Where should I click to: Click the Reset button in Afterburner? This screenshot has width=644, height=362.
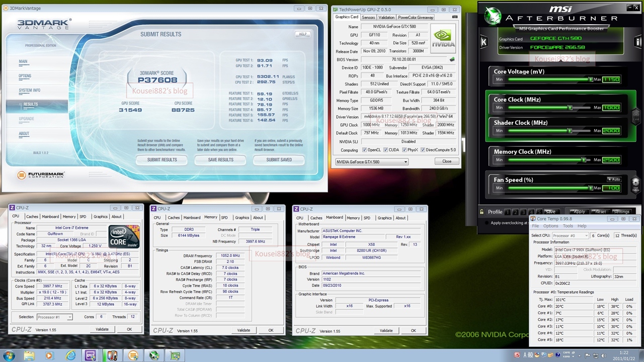[x=600, y=212]
